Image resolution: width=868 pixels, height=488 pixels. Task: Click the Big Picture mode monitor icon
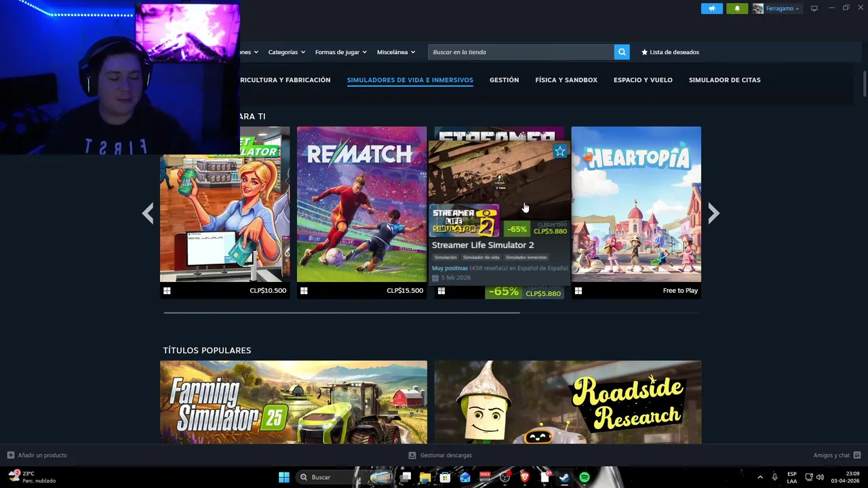[x=814, y=8]
